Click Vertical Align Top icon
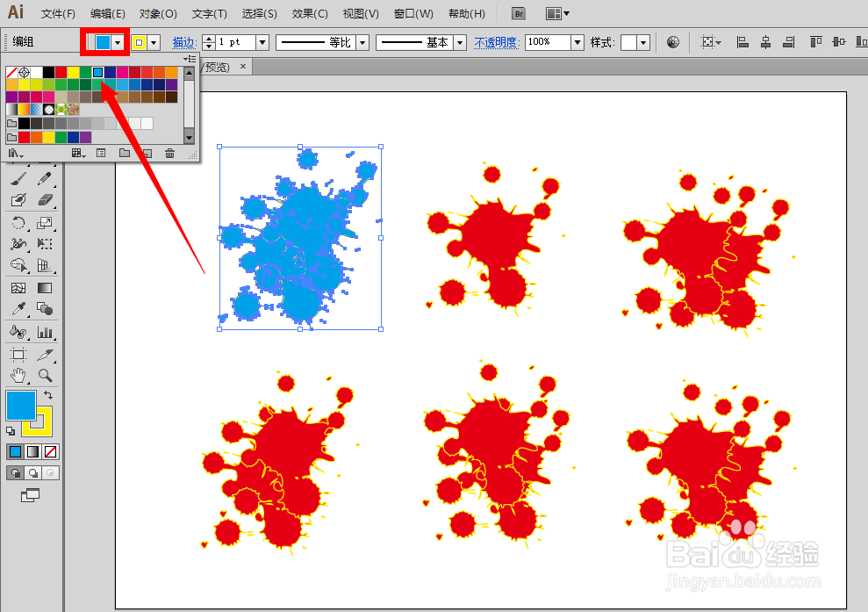Image resolution: width=868 pixels, height=612 pixels. tap(815, 42)
